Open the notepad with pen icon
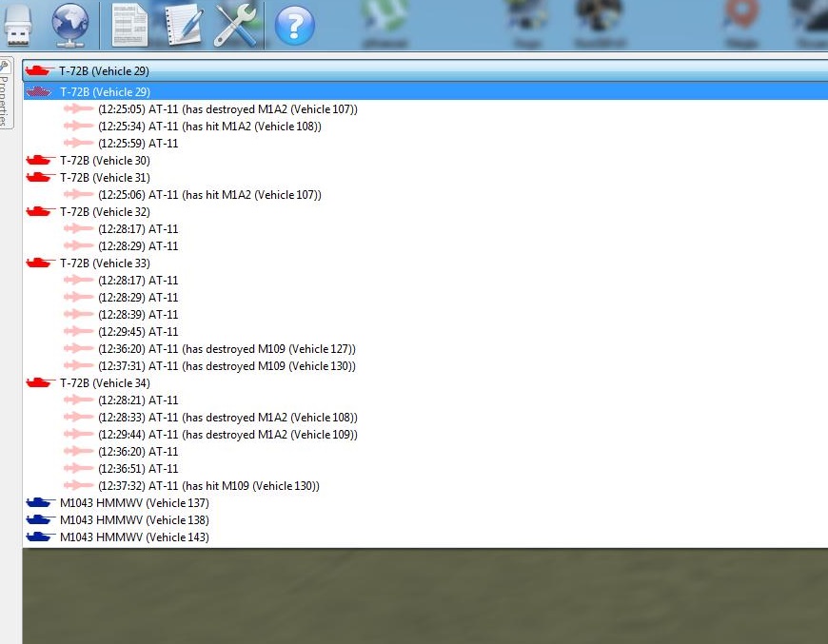 tap(184, 25)
